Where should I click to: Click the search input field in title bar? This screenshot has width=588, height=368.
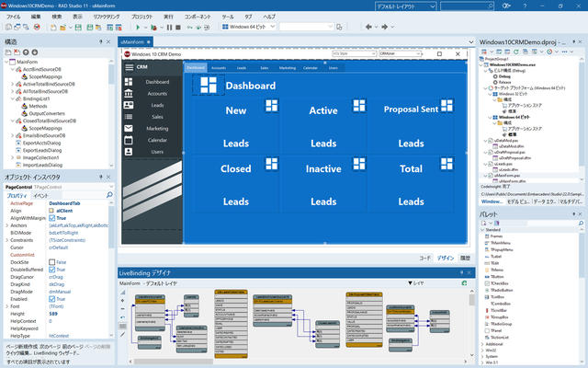pyautogui.click(x=467, y=6)
